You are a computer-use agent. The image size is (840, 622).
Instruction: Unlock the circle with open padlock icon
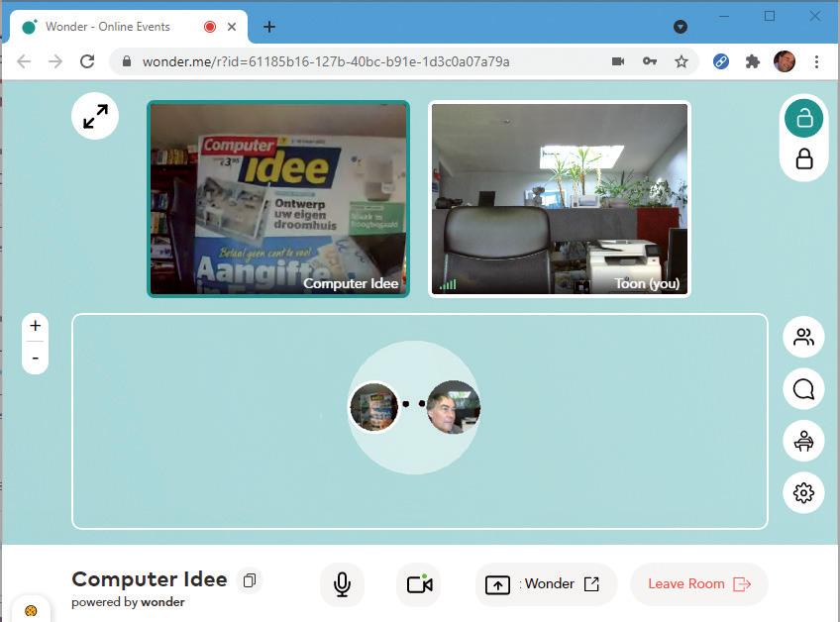tap(803, 119)
